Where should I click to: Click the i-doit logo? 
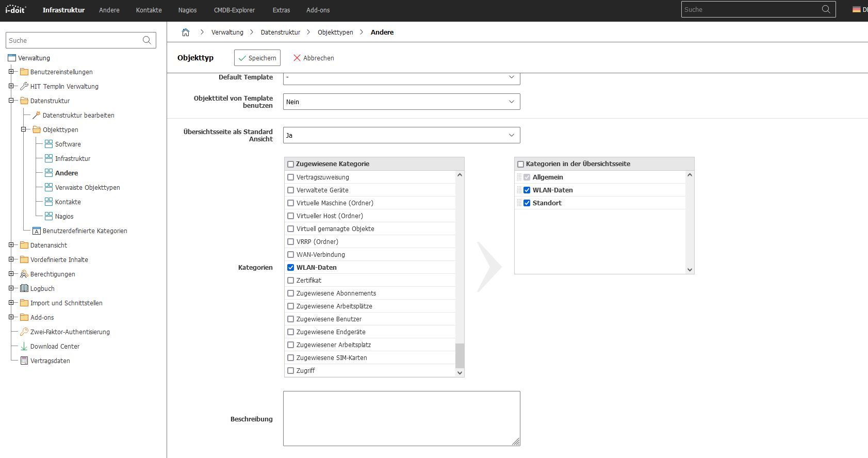point(15,9)
